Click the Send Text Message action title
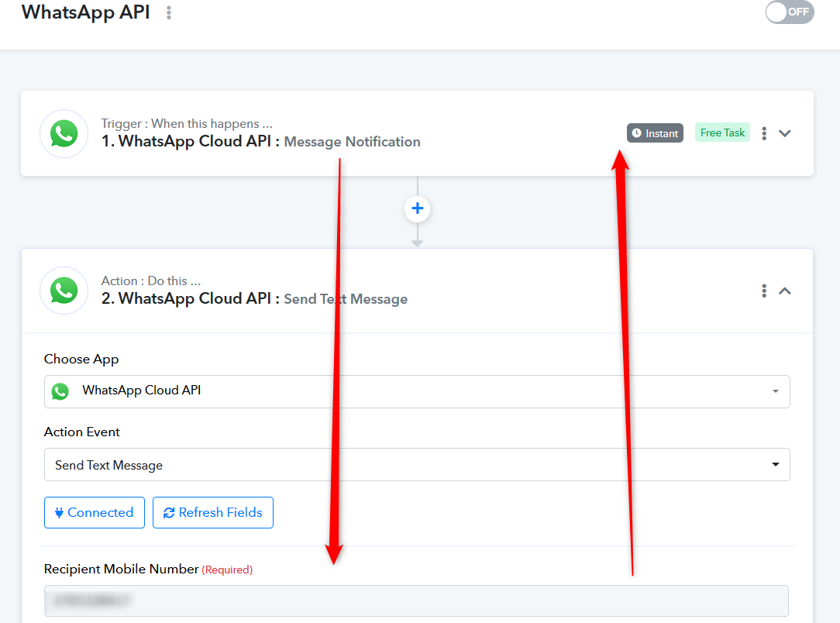The width and height of the screenshot is (840, 623). (346, 299)
